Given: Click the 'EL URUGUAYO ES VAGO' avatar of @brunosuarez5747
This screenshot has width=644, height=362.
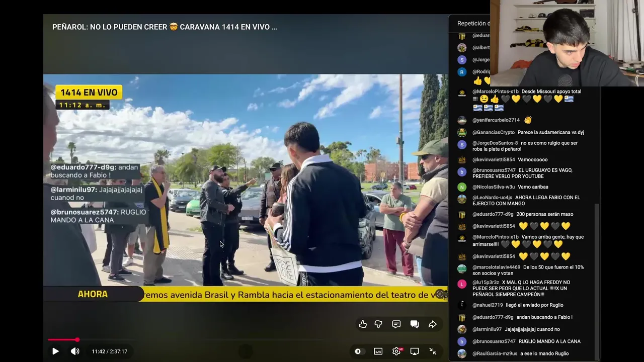Looking at the screenshot, I should click(x=462, y=172).
